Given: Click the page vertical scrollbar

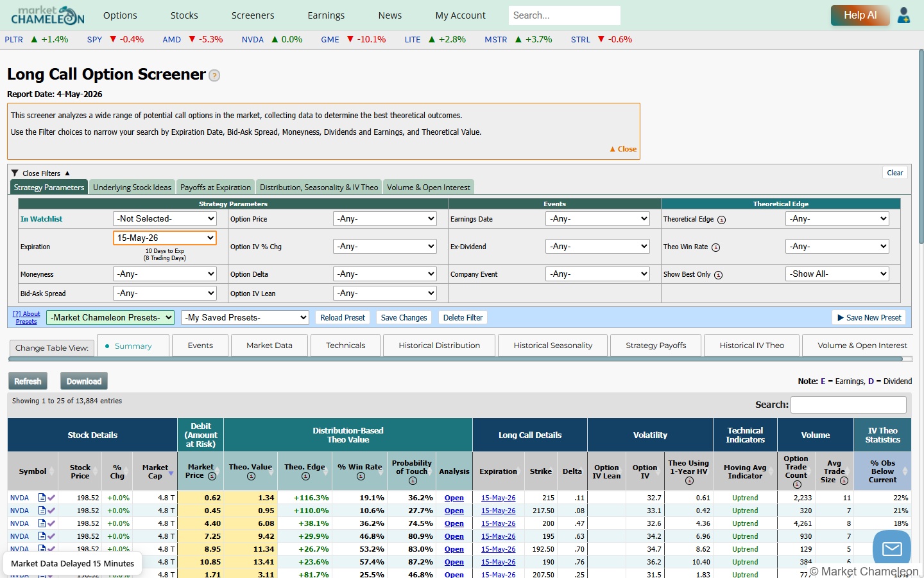Looking at the screenshot, I should click(x=921, y=148).
